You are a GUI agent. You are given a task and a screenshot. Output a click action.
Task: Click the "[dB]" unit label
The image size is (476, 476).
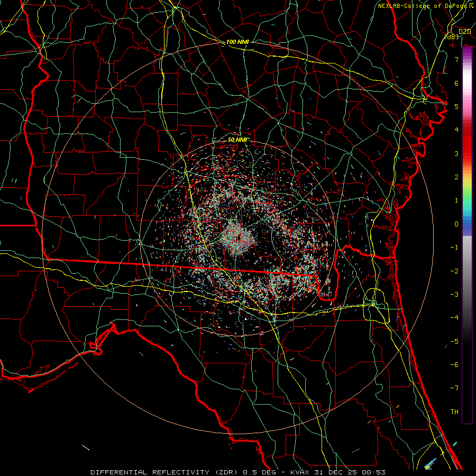click(452, 36)
